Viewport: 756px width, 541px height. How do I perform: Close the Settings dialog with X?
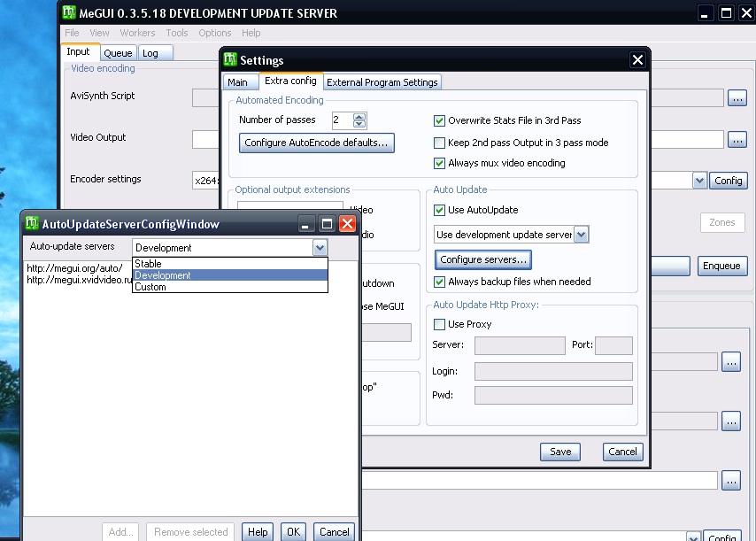click(637, 60)
